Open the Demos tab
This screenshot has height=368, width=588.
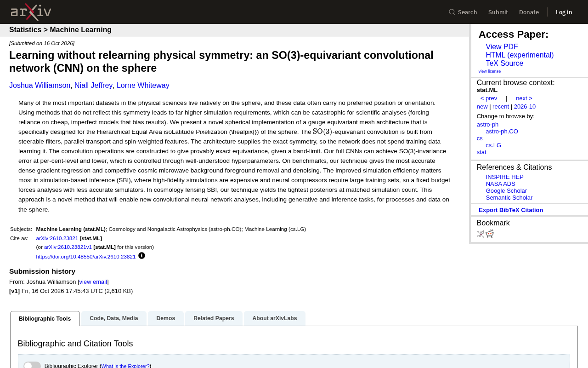click(x=166, y=318)
